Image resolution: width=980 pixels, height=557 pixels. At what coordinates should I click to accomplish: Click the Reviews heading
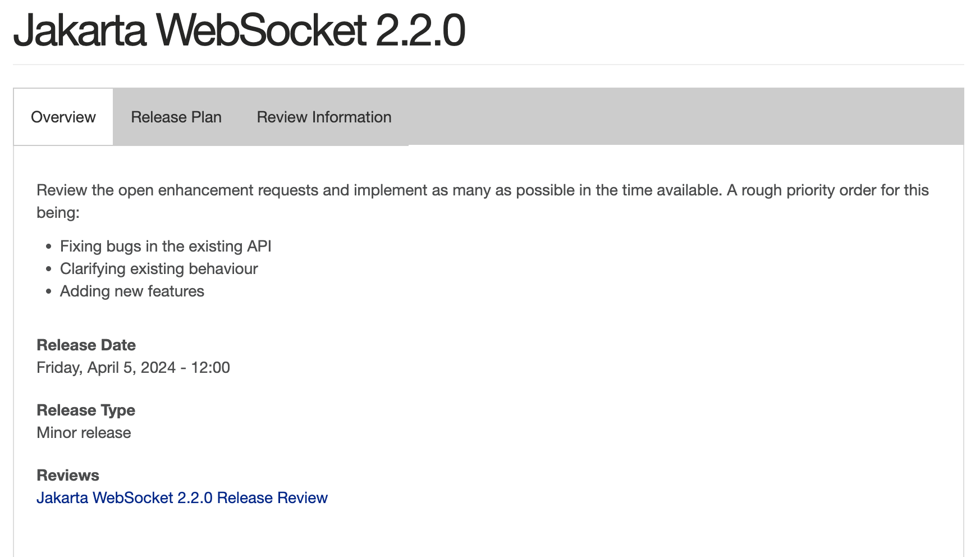pyautogui.click(x=68, y=475)
